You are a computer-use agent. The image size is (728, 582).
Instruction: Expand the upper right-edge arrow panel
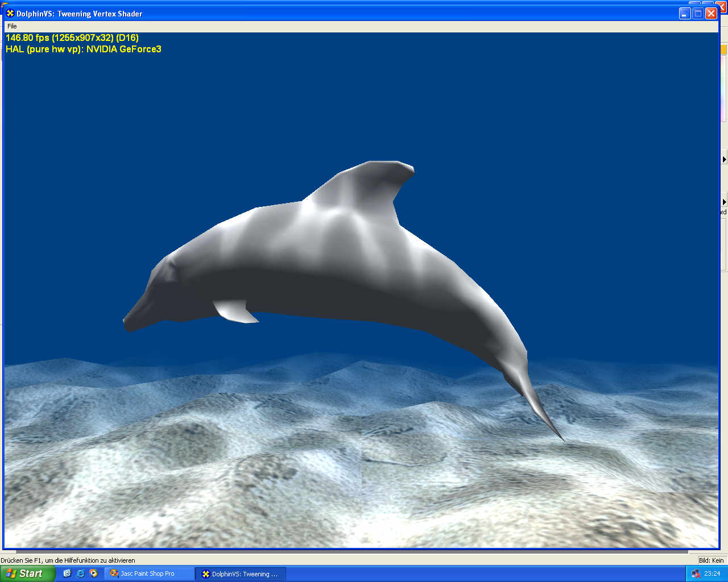[x=724, y=159]
